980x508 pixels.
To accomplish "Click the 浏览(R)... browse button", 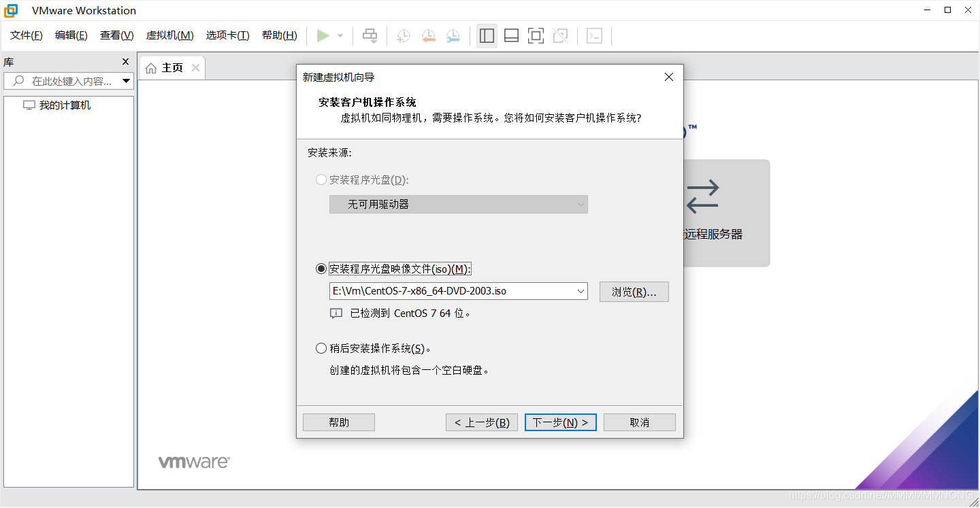I will click(634, 292).
